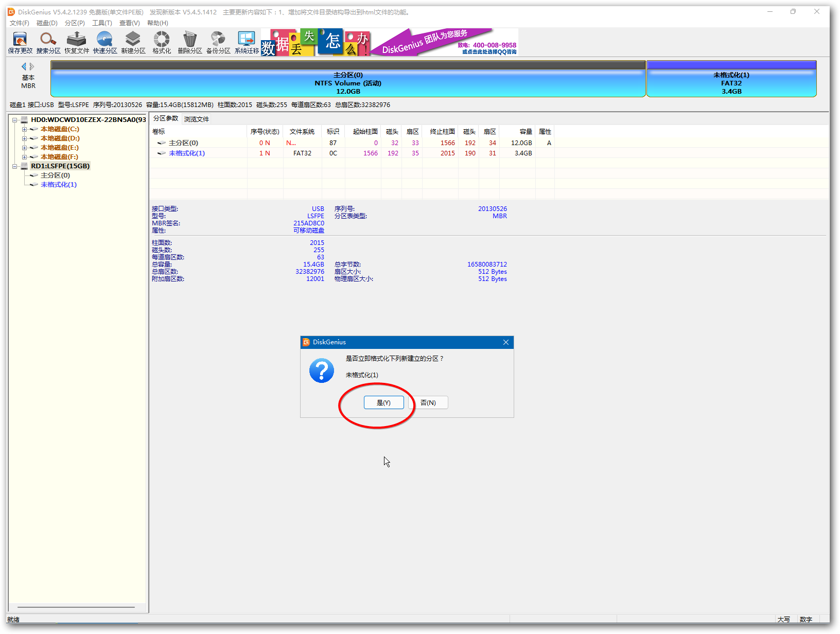This screenshot has height=634, width=840.
Task: Click the 文件系统 column header
Action: pos(302,132)
